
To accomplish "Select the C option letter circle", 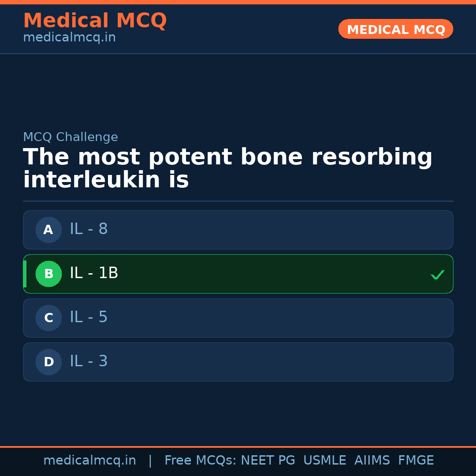I will [x=48, y=318].
